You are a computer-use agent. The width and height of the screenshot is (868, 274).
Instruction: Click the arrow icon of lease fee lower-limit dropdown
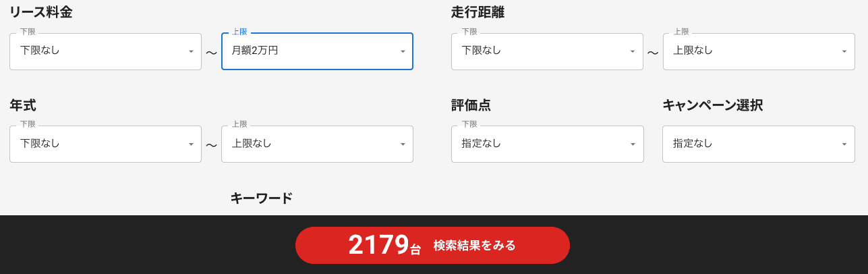[191, 51]
